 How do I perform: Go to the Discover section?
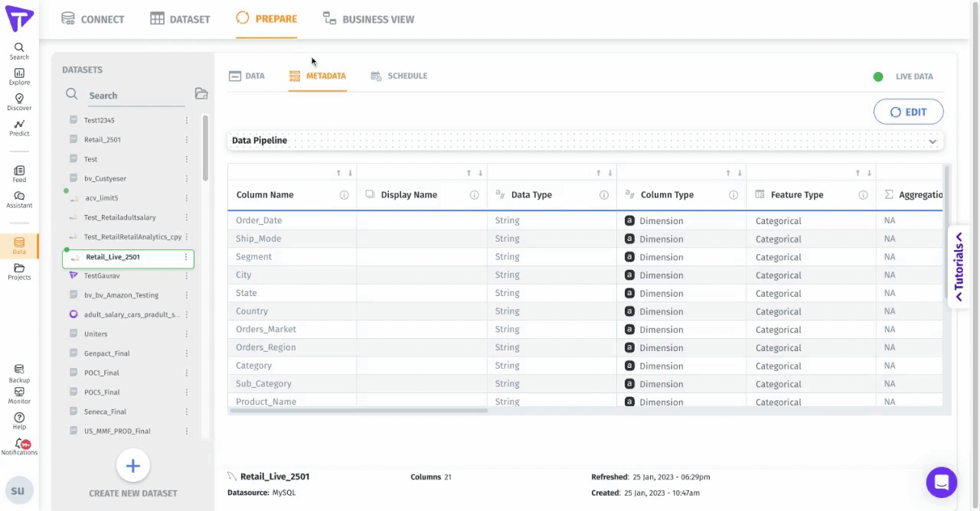[19, 102]
